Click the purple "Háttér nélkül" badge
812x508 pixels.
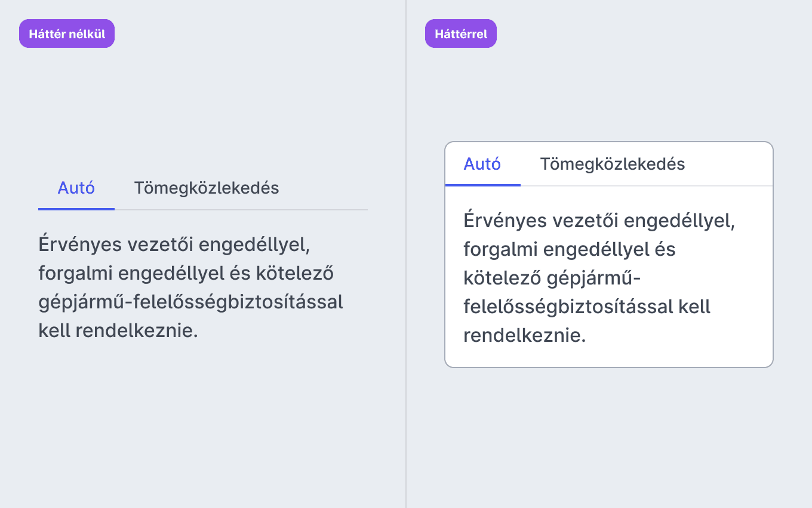67,33
